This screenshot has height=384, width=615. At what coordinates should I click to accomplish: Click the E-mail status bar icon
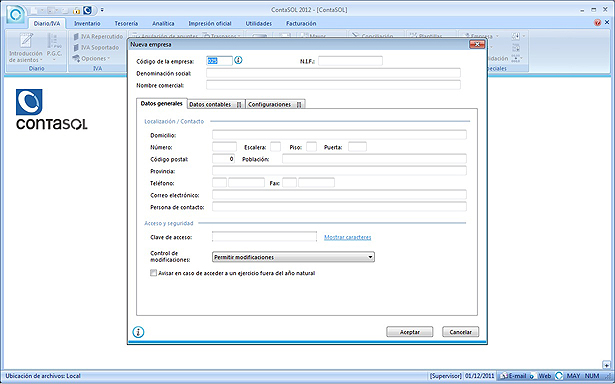coord(513,376)
